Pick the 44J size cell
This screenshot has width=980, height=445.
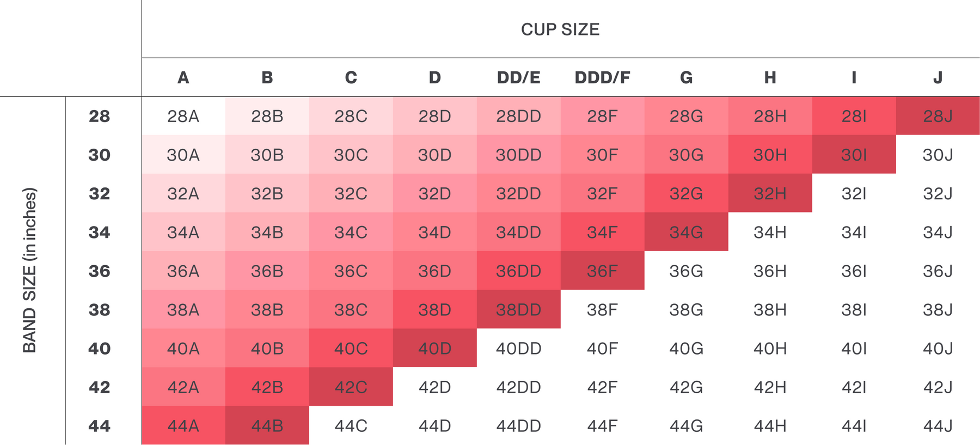point(938,426)
